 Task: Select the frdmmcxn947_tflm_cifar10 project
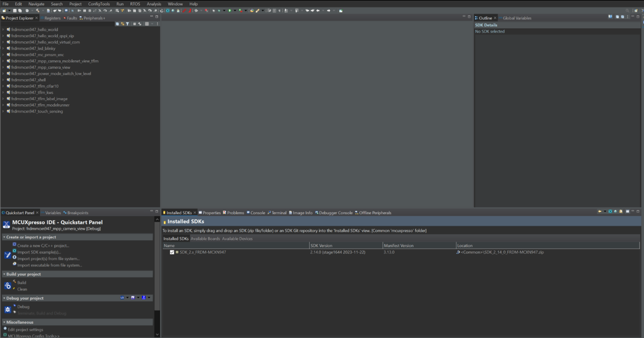(35, 86)
